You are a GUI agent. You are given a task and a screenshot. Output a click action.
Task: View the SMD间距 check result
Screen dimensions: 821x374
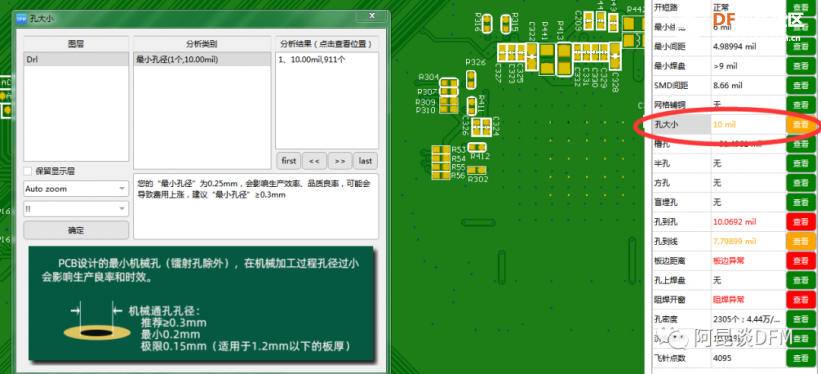(801, 85)
